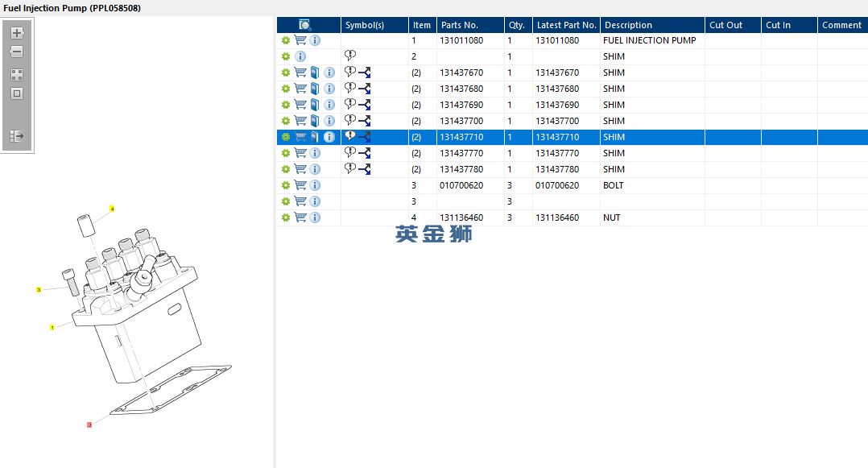Sort by Parts No. column header
868x468 pixels.
pyautogui.click(x=461, y=25)
